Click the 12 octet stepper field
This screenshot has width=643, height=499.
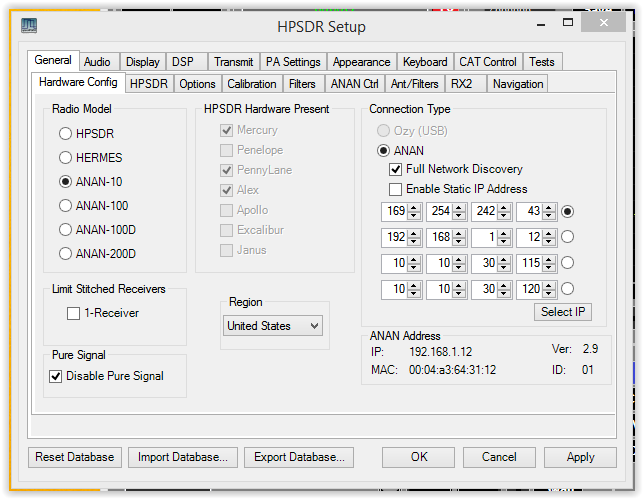tap(536, 237)
